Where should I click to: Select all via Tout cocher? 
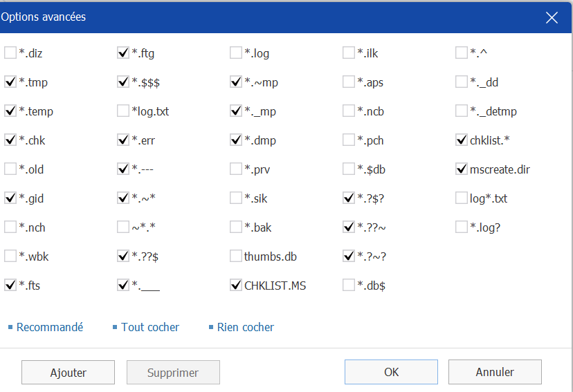(x=150, y=327)
